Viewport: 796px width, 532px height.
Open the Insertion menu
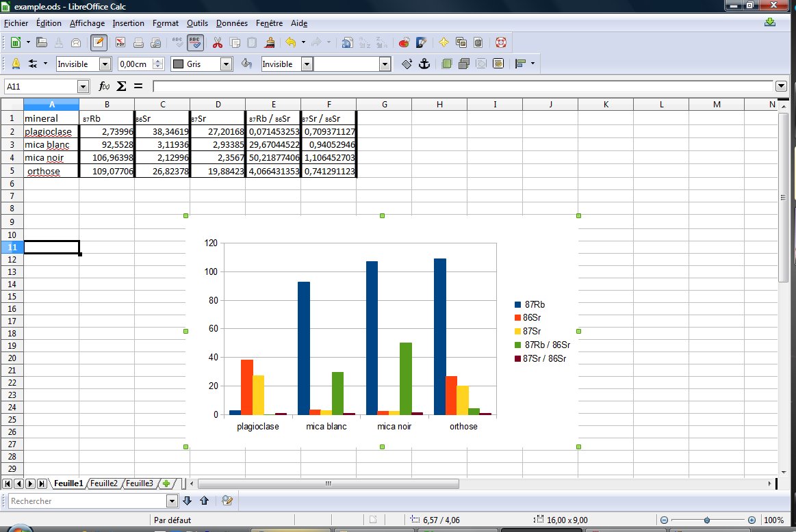[129, 23]
